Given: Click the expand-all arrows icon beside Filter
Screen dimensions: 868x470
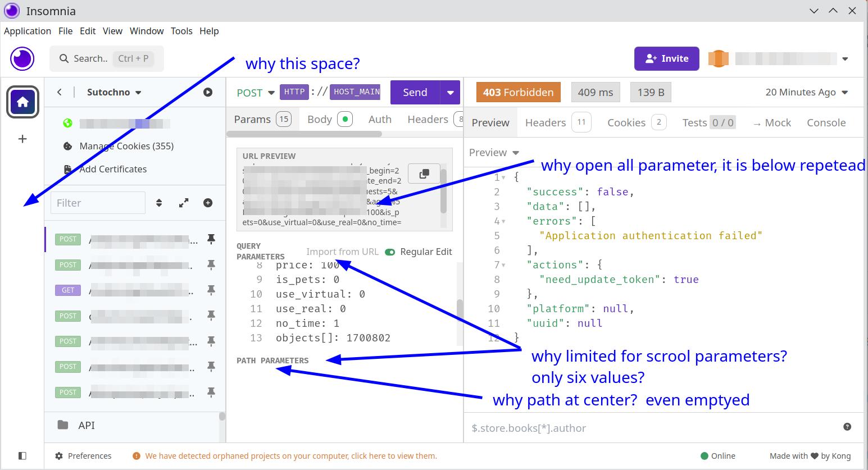Looking at the screenshot, I should [184, 203].
